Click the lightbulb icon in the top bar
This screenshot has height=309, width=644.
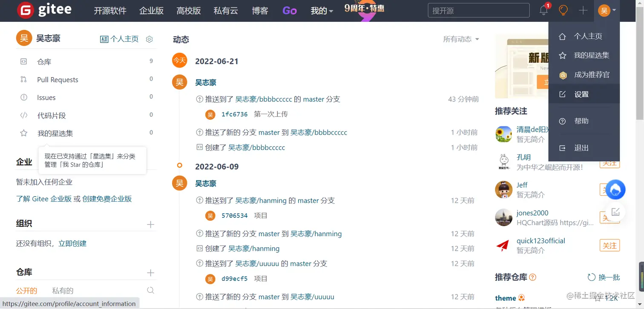(x=563, y=10)
